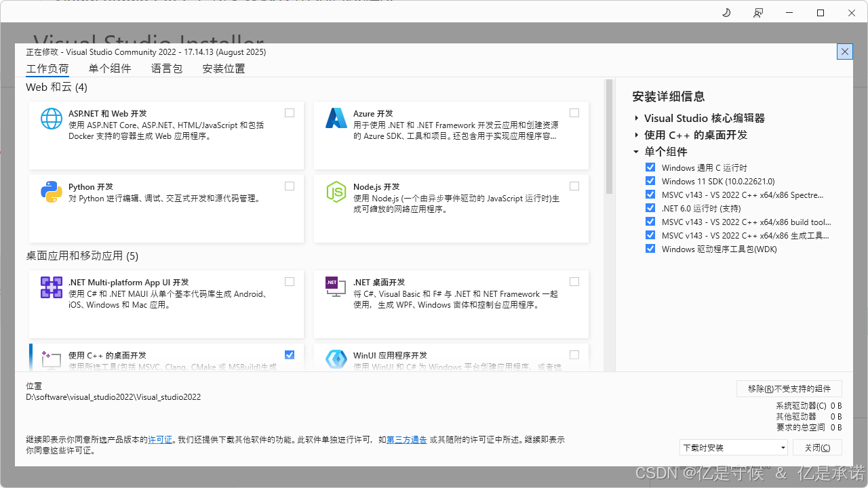
Task: Click the 其他驱动器 0 B text
Action: [809, 417]
